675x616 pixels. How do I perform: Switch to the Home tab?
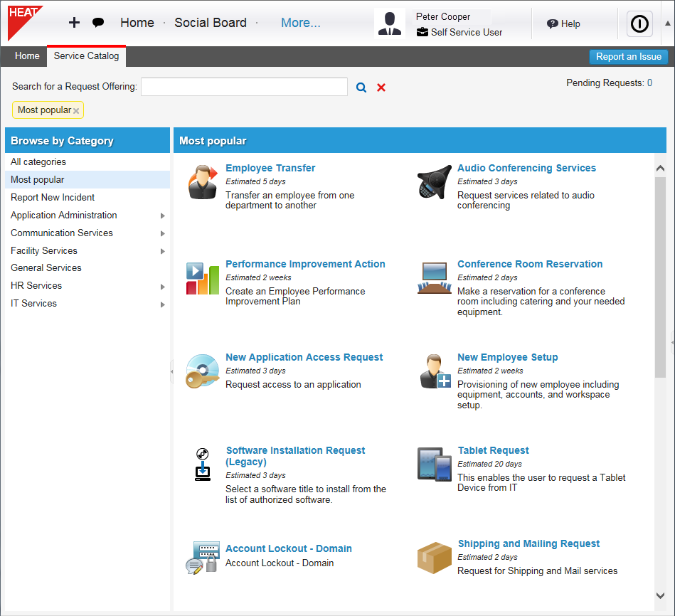(27, 56)
